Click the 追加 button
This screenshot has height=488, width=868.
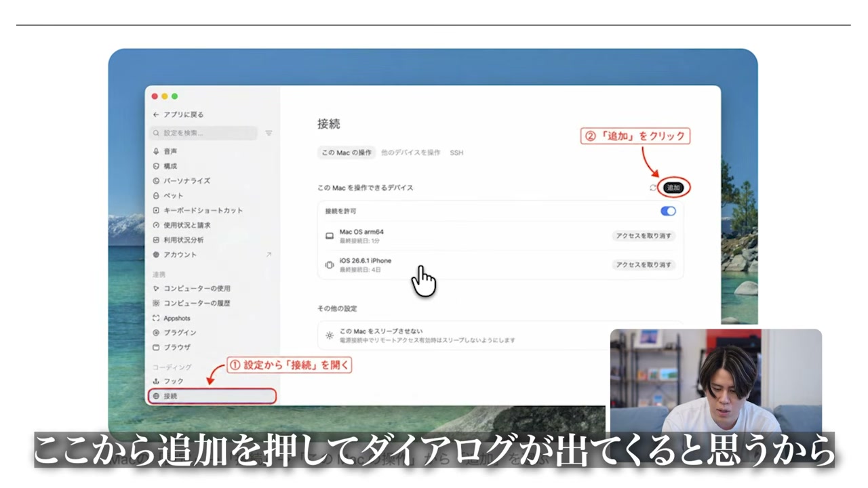tap(673, 188)
